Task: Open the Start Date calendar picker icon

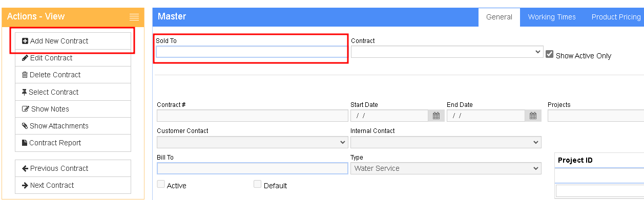Action: 436,116
